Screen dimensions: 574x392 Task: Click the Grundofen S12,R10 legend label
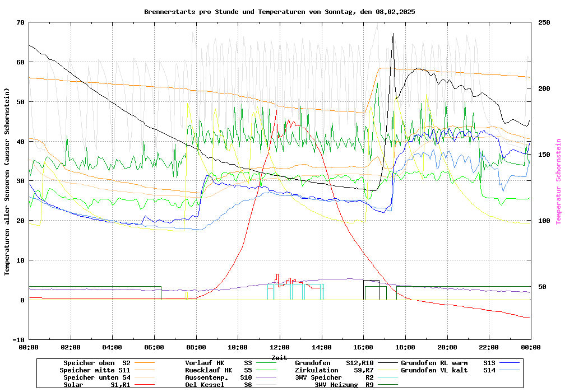click(x=334, y=363)
